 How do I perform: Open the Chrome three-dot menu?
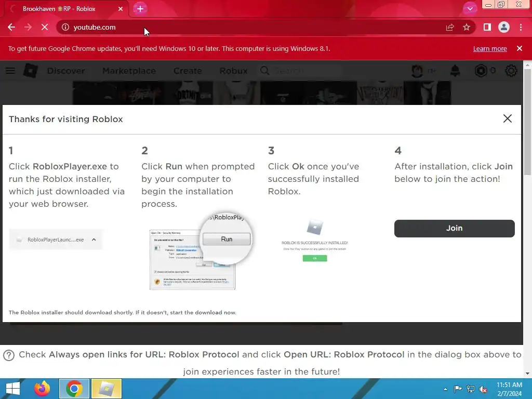pos(521,27)
